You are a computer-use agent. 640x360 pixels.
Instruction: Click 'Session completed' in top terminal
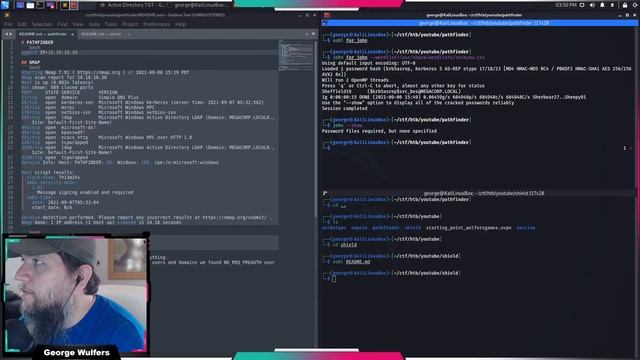click(x=344, y=109)
